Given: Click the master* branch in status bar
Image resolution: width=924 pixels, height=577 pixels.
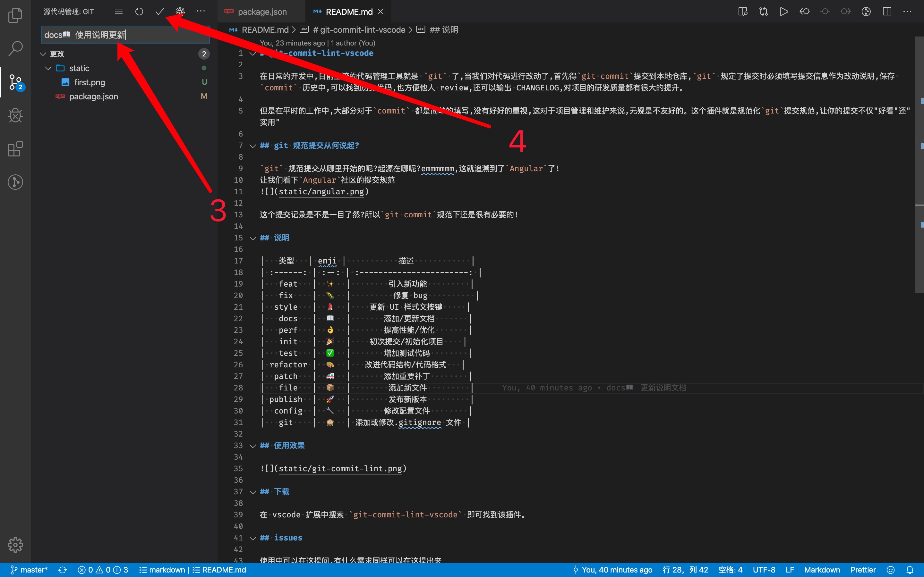Looking at the screenshot, I should 29,570.
